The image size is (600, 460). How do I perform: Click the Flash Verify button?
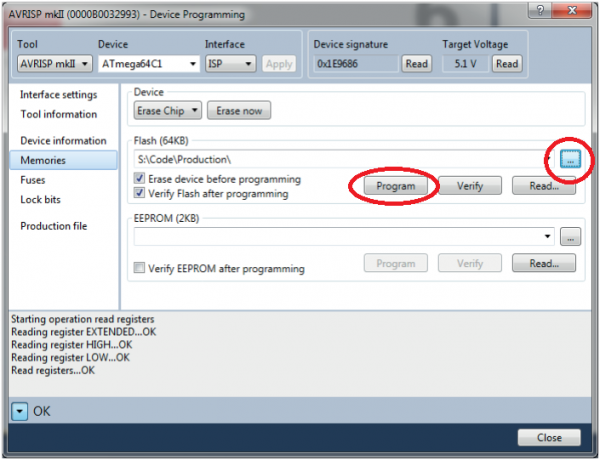pos(470,186)
